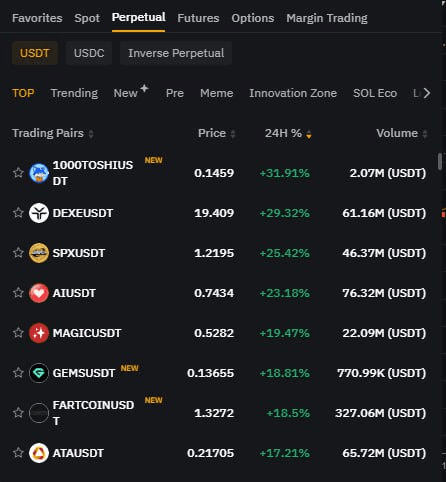Click the 1000TOSHIUSDT coin icon
Image resolution: width=446 pixels, height=482 pixels.
click(x=39, y=173)
